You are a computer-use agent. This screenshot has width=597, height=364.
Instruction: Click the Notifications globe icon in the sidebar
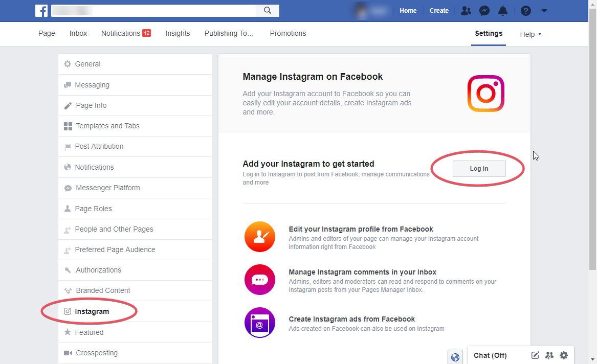[x=68, y=167]
